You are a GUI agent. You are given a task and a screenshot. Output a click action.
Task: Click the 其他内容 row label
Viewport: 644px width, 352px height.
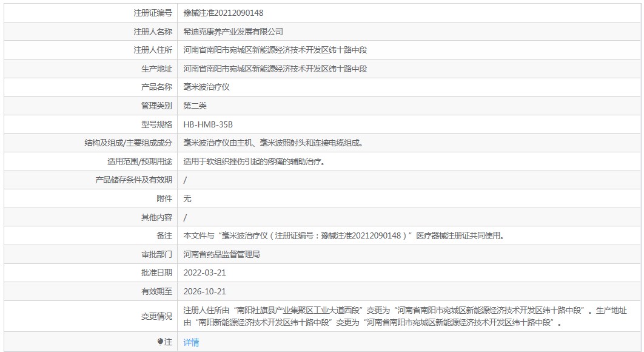(x=156, y=217)
